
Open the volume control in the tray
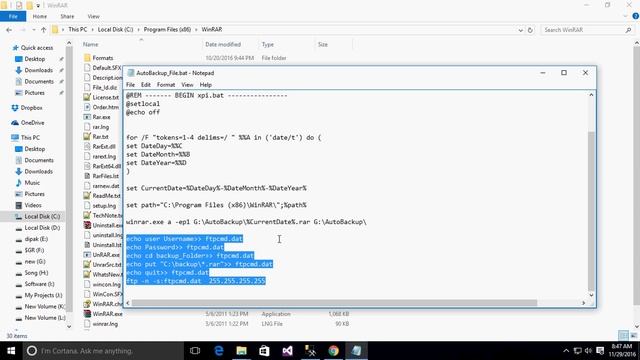pos(588,351)
